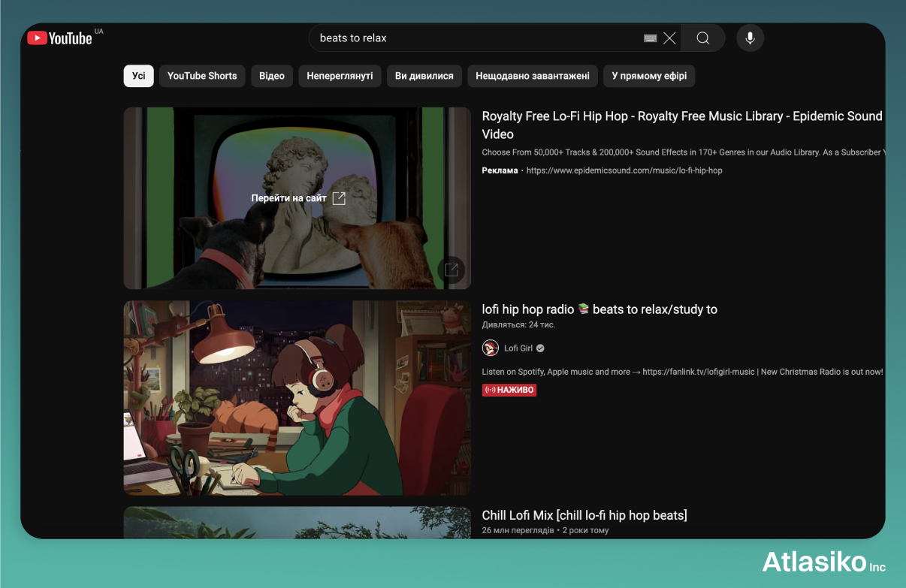Screen dimensions: 906x588
Task: Click the 'Listen on Spotify' description text
Action: click(682, 372)
